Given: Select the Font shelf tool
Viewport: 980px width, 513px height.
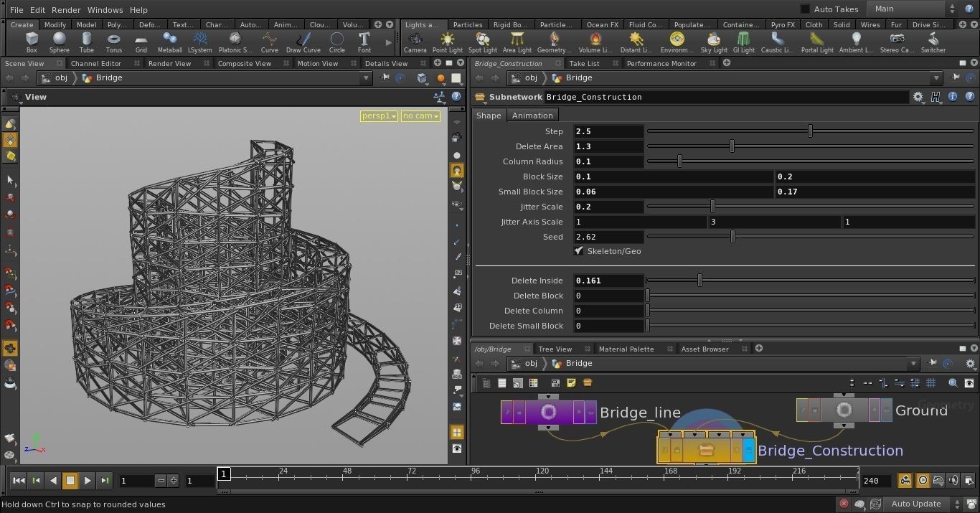Looking at the screenshot, I should tap(364, 42).
